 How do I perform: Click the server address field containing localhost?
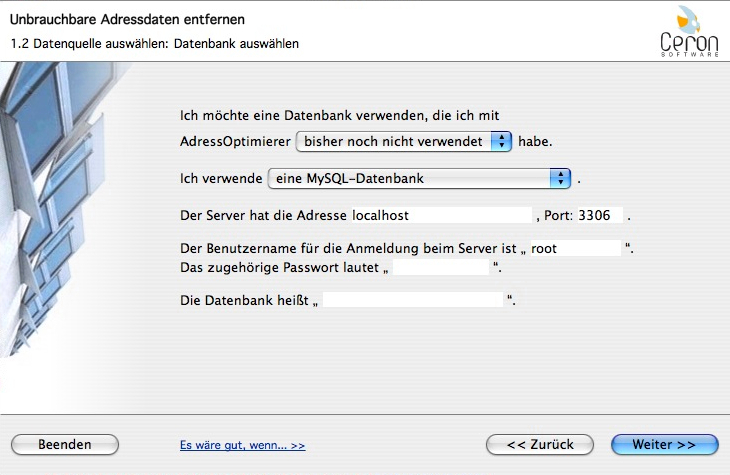click(x=440, y=215)
